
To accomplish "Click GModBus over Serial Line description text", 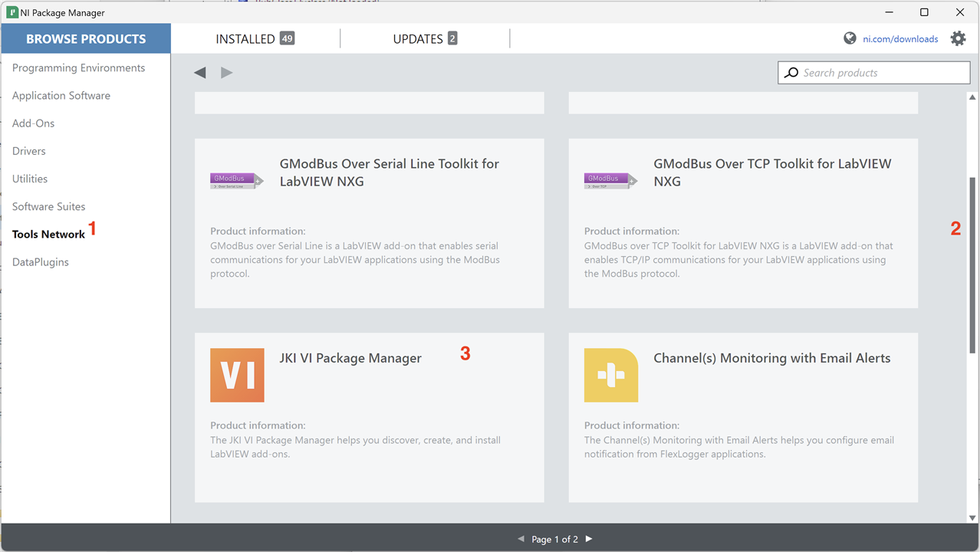I will tap(355, 260).
